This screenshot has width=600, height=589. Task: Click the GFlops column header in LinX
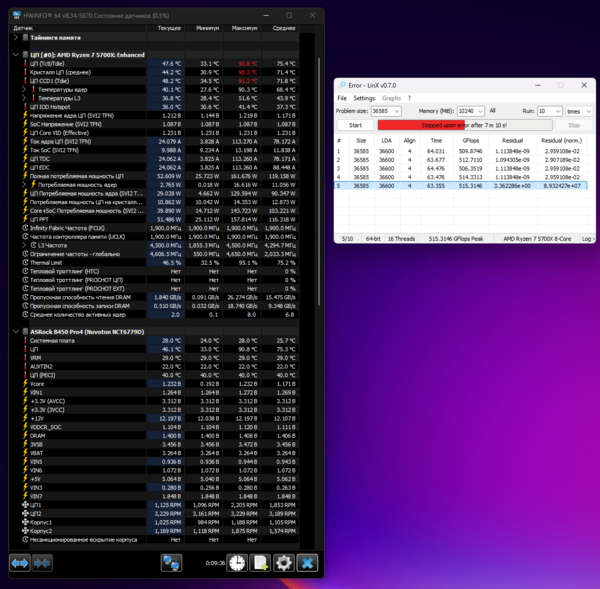click(x=471, y=140)
